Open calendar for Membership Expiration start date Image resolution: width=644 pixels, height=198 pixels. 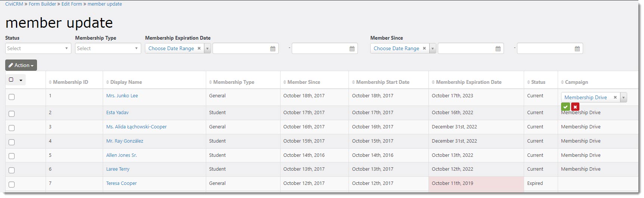[273, 49]
